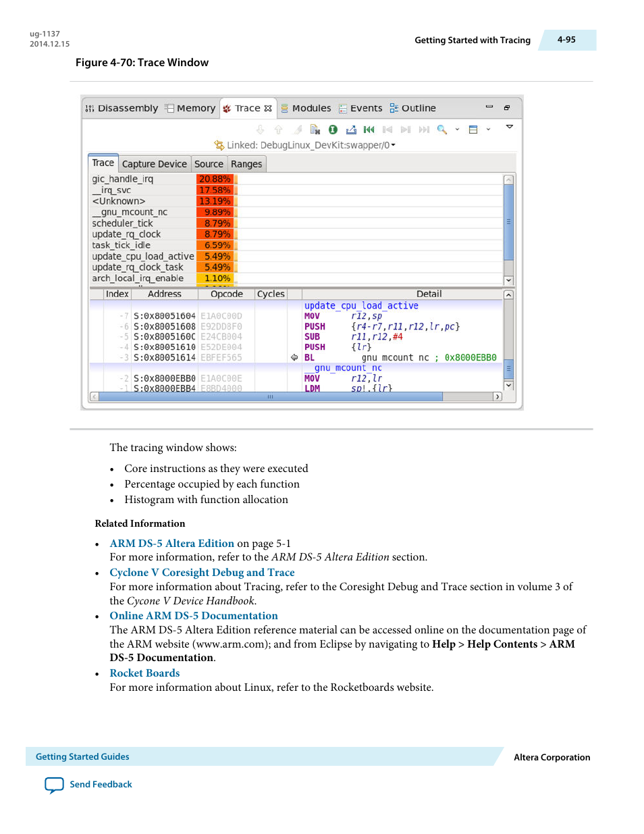Select the task_tick_idle function row
The width and height of the screenshot is (644, 834).
pos(296,245)
